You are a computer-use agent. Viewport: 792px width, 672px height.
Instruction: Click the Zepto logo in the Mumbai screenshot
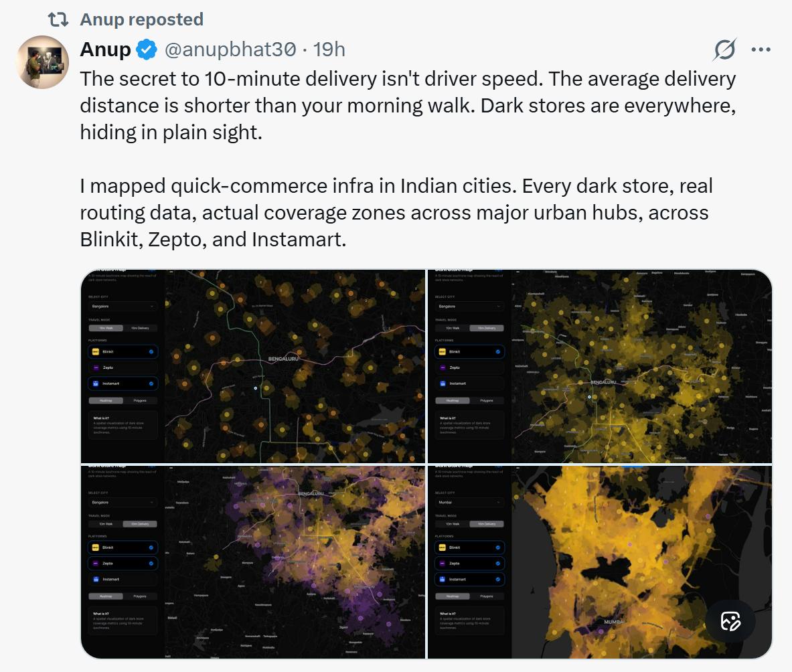click(x=442, y=564)
